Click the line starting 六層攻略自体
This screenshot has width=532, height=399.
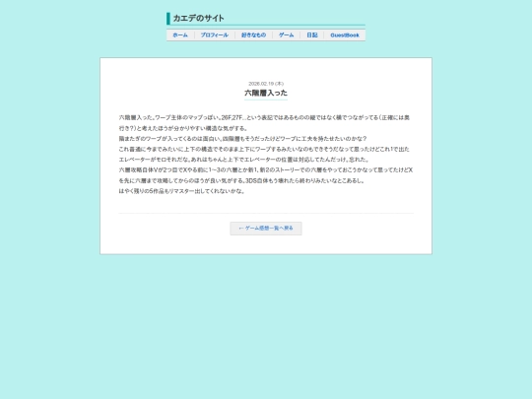click(x=266, y=170)
